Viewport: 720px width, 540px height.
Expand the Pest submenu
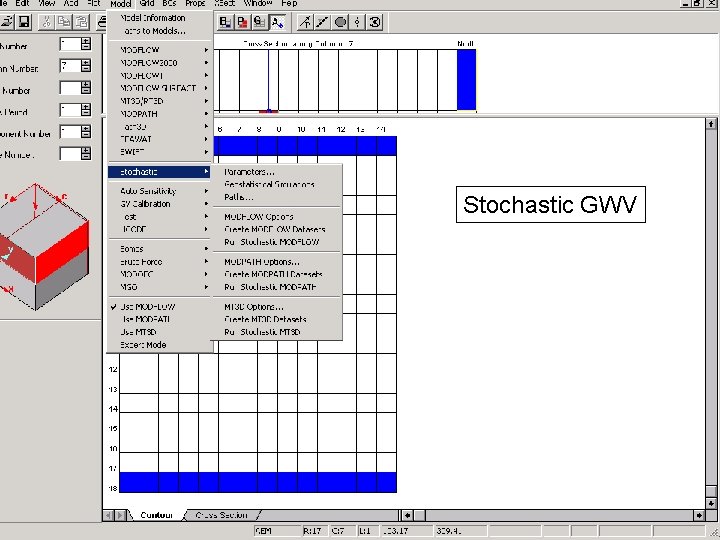[x=160, y=216]
